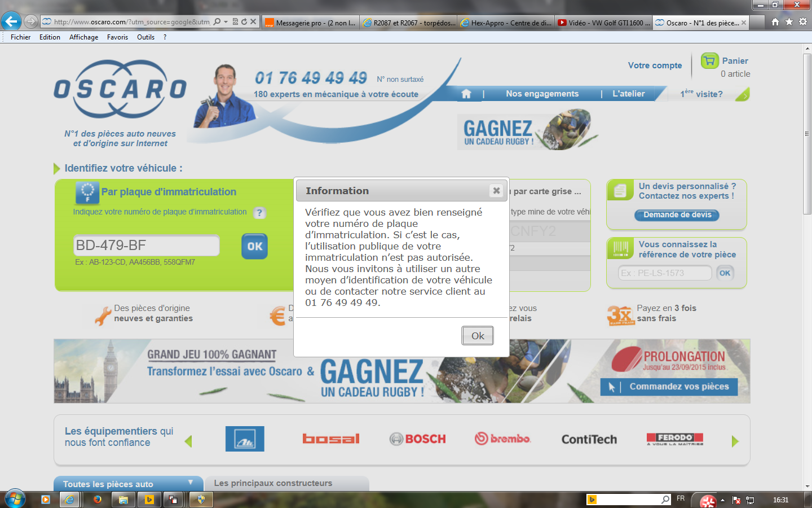Click the browser back arrow button

(11, 22)
